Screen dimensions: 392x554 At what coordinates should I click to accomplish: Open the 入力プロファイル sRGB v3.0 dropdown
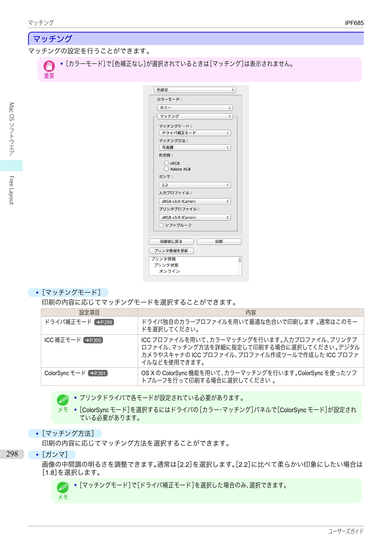[x=195, y=201]
